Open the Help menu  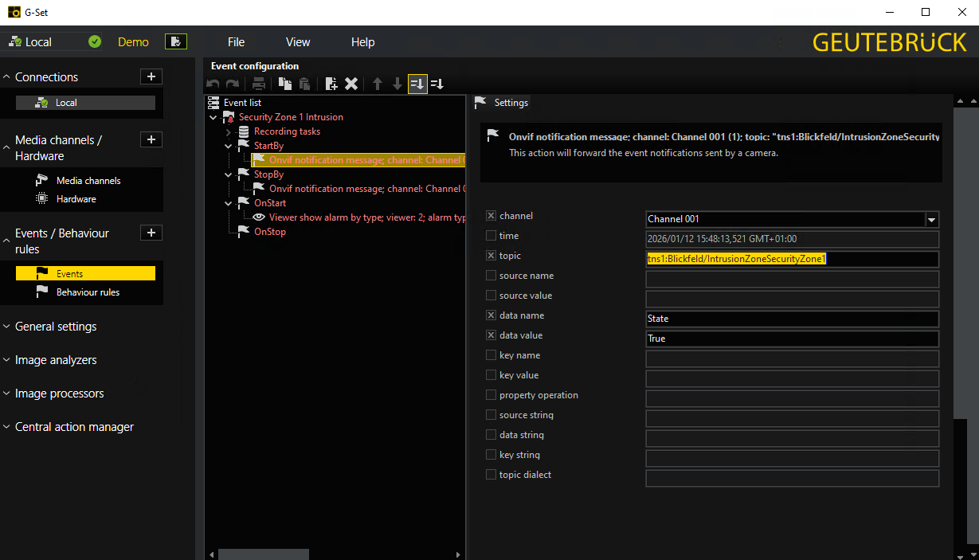tap(362, 42)
